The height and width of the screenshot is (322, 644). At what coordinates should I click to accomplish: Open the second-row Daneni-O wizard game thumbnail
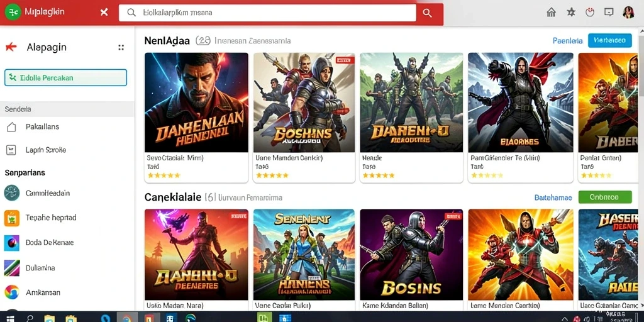(x=196, y=255)
